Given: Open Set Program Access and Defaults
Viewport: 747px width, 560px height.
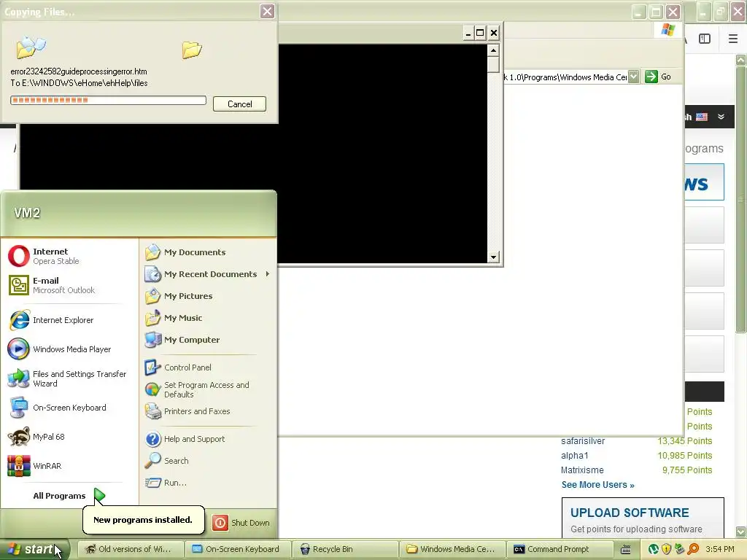Looking at the screenshot, I should point(208,389).
